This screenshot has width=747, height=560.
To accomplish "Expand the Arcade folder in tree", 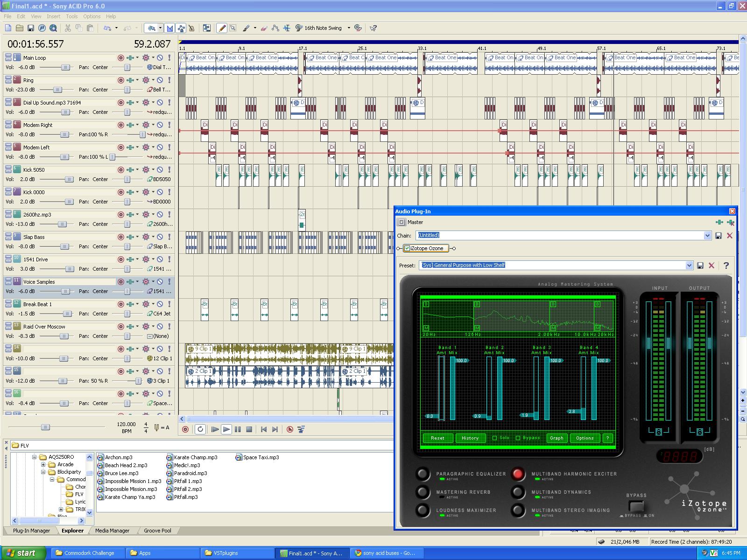I will click(x=43, y=464).
